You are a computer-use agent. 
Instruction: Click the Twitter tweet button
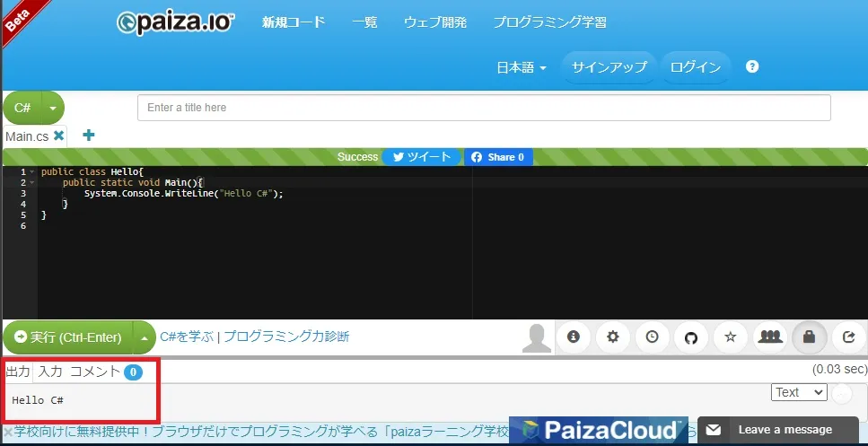point(421,157)
